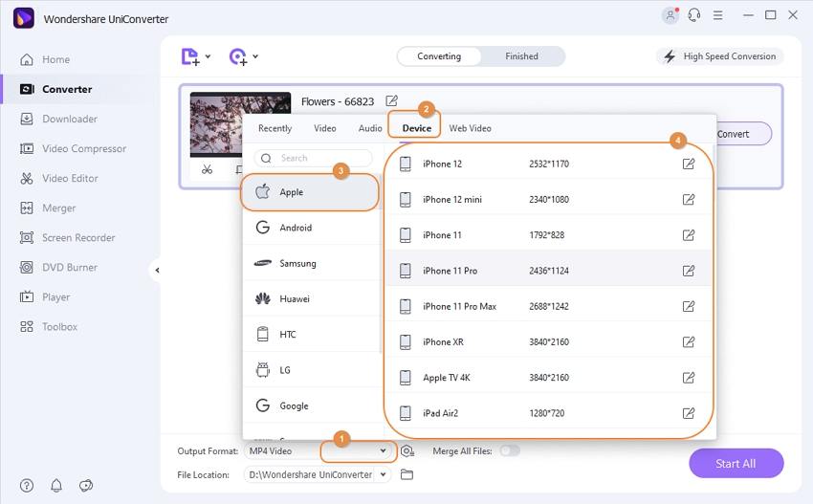The height and width of the screenshot is (504, 813).
Task: Open the help question mark icon
Action: (27, 485)
